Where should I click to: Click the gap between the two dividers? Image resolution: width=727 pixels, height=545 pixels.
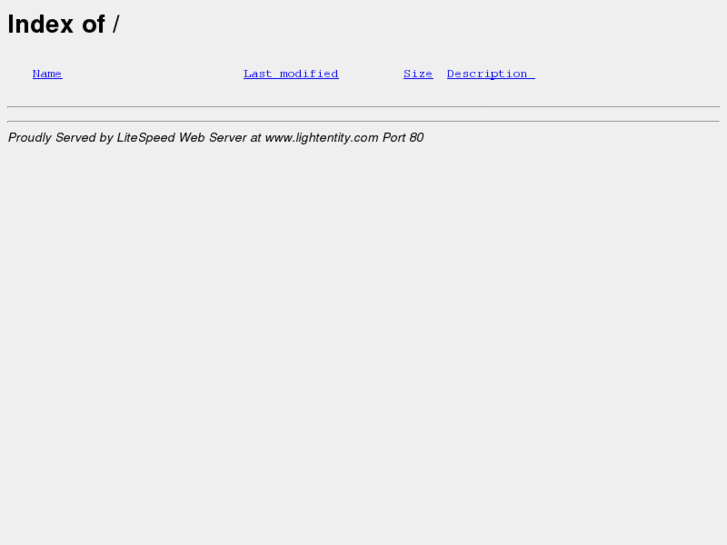point(364,114)
